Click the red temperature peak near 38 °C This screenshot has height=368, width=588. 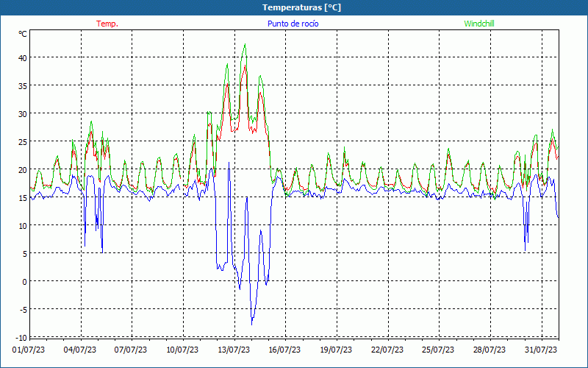[245, 66]
